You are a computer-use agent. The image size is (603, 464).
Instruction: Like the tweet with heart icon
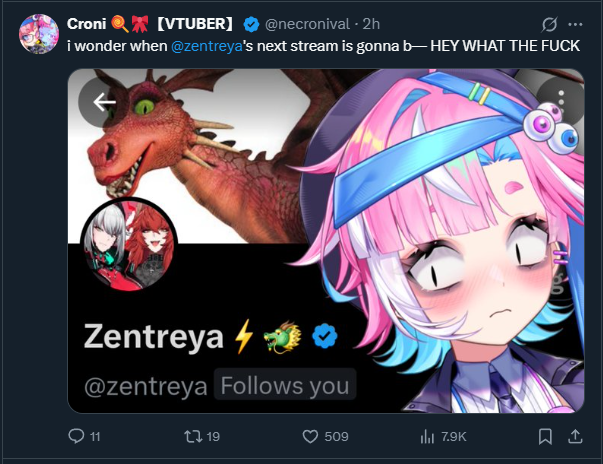(x=310, y=436)
